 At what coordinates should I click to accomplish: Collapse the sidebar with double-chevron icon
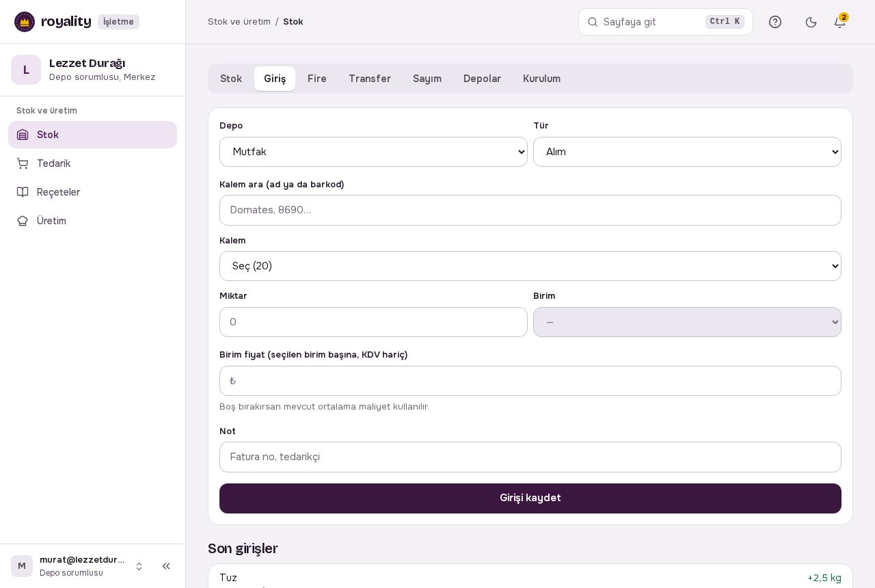[x=166, y=566]
